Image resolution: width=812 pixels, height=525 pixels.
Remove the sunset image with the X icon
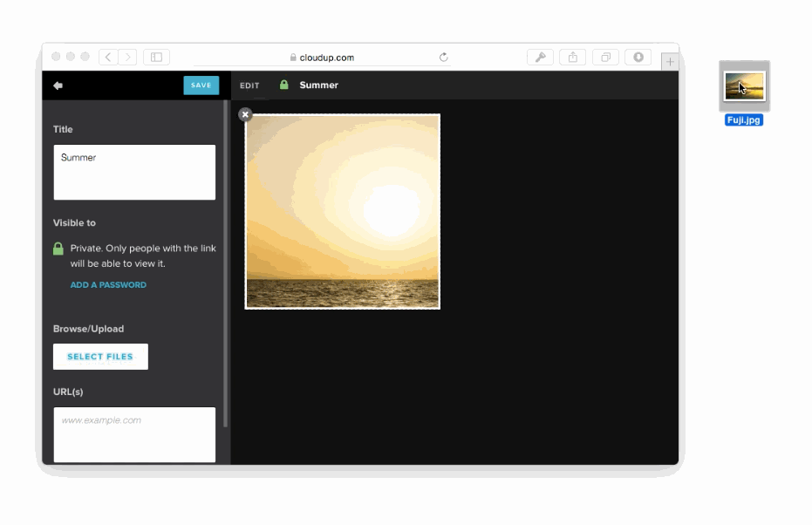(x=245, y=114)
